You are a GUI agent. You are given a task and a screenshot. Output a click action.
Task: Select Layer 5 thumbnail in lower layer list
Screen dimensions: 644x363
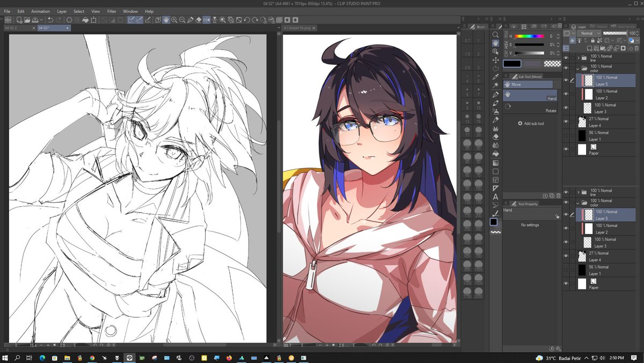589,215
